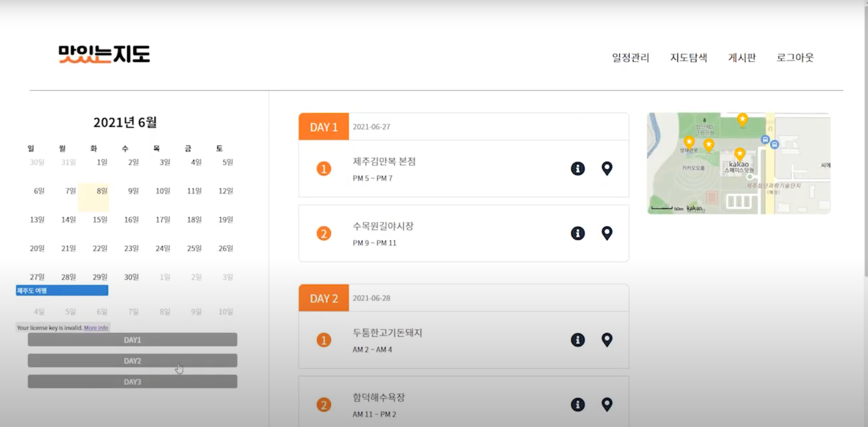This screenshot has height=427, width=868.
Task: Click the DAY 1 orange header
Action: [x=324, y=127]
